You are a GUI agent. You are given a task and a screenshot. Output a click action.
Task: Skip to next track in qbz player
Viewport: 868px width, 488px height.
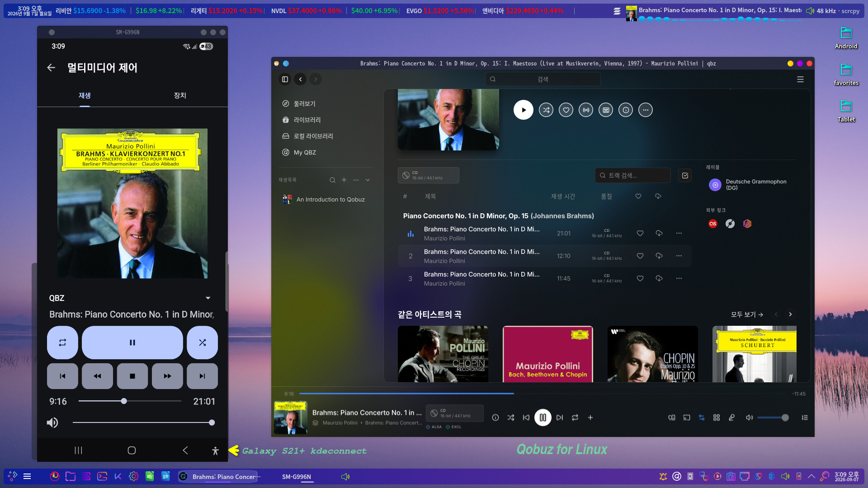click(x=560, y=418)
